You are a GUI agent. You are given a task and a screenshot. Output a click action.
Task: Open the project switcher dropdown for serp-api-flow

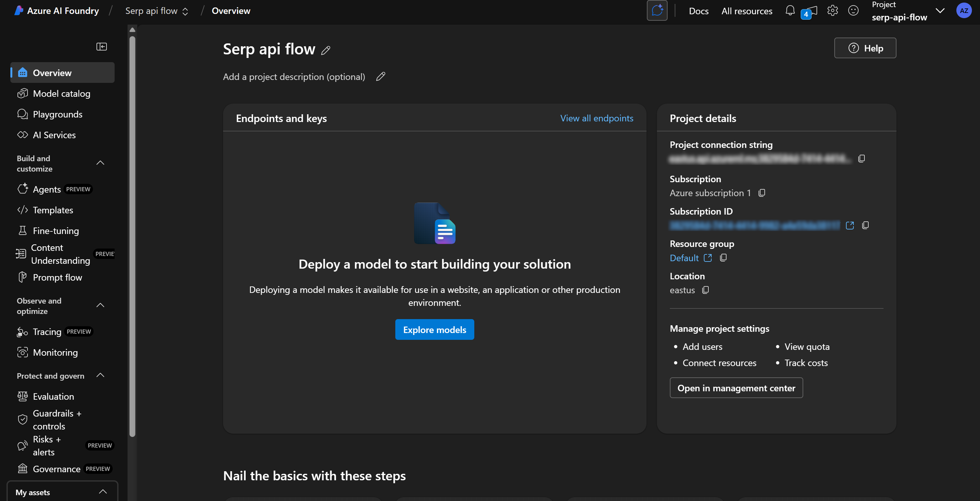coord(940,11)
